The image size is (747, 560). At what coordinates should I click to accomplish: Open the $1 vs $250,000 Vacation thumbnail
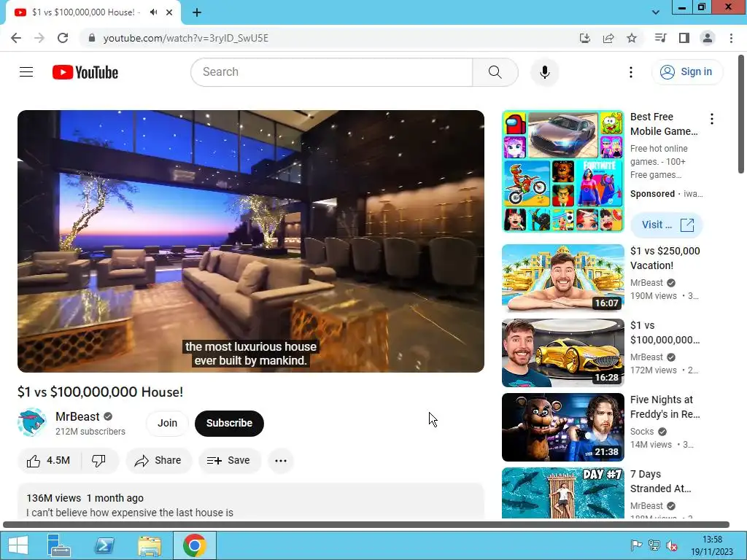[562, 278]
